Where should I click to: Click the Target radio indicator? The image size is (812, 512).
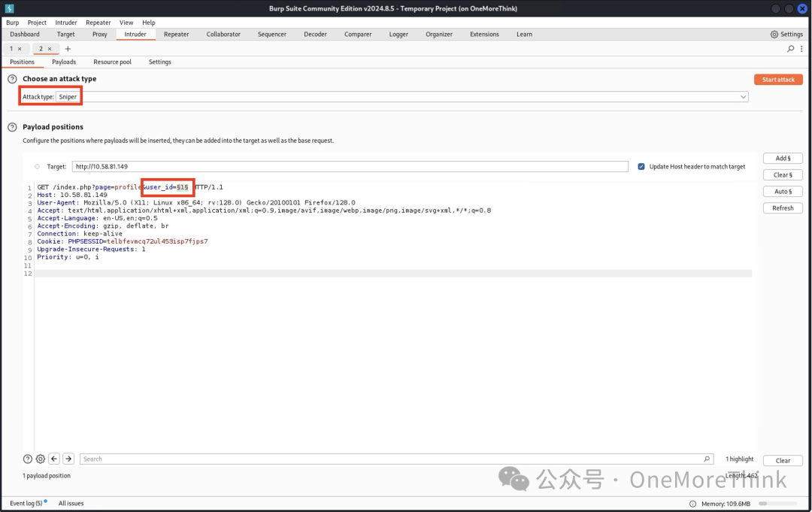37,167
